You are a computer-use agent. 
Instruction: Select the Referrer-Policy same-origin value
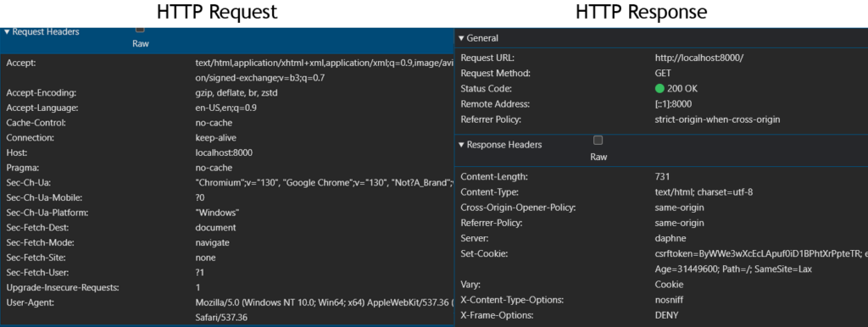point(679,223)
